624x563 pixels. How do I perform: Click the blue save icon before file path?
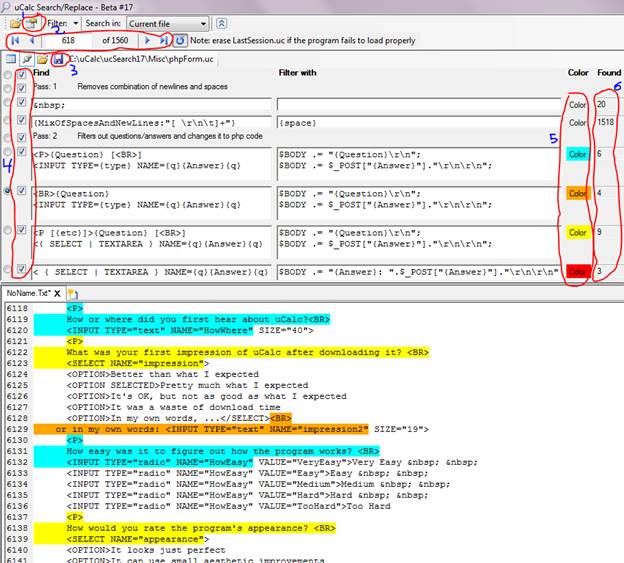(59, 61)
